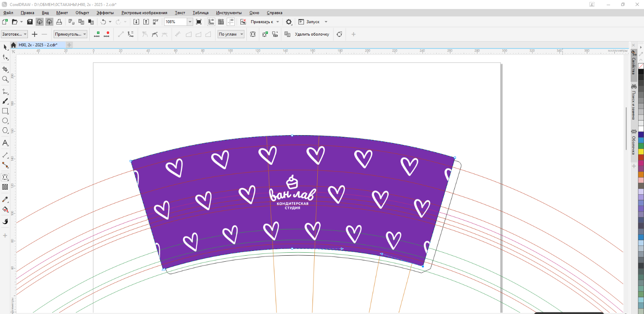Select the Dimension line tool
This screenshot has height=314, width=644.
coord(5,155)
